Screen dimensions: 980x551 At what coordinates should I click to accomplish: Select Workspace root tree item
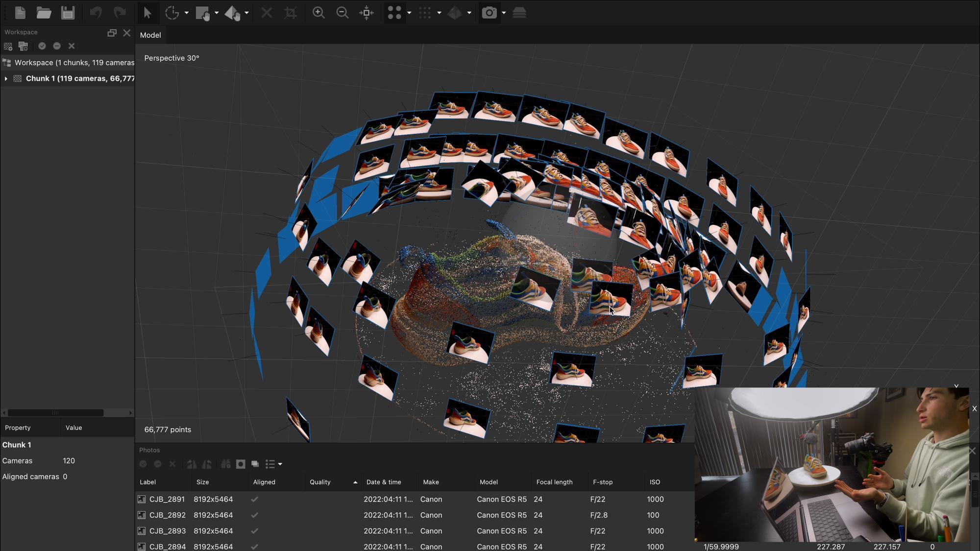pos(68,63)
